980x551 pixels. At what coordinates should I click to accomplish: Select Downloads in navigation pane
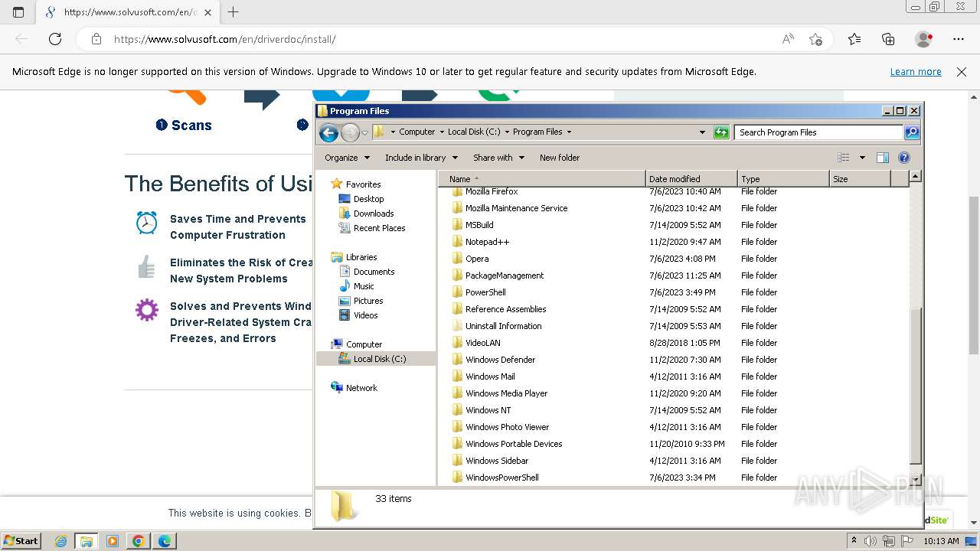click(x=374, y=214)
